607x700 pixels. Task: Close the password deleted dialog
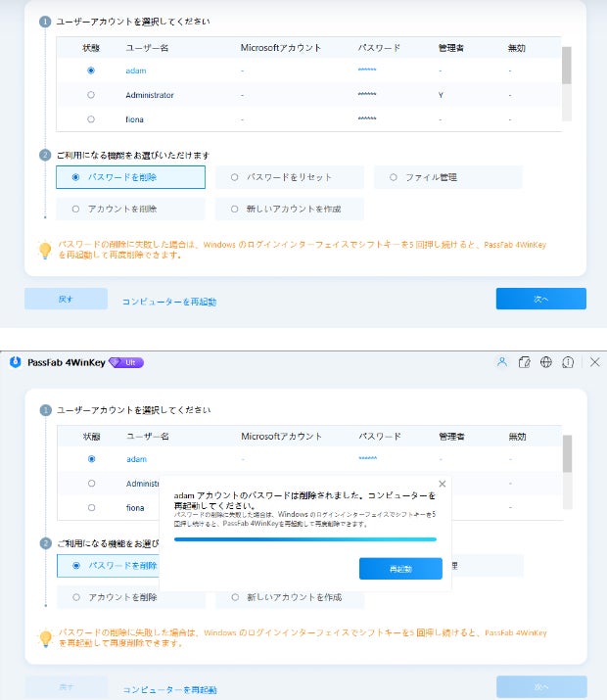(x=442, y=484)
